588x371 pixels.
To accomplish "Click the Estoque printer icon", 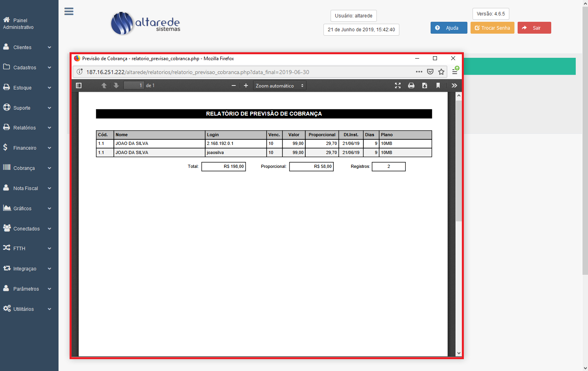I will click(6, 87).
